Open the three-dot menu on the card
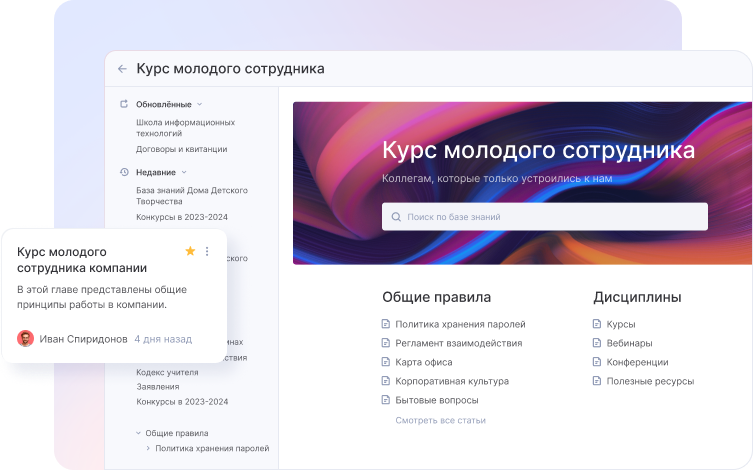Image resolution: width=753 pixels, height=470 pixels. (207, 251)
